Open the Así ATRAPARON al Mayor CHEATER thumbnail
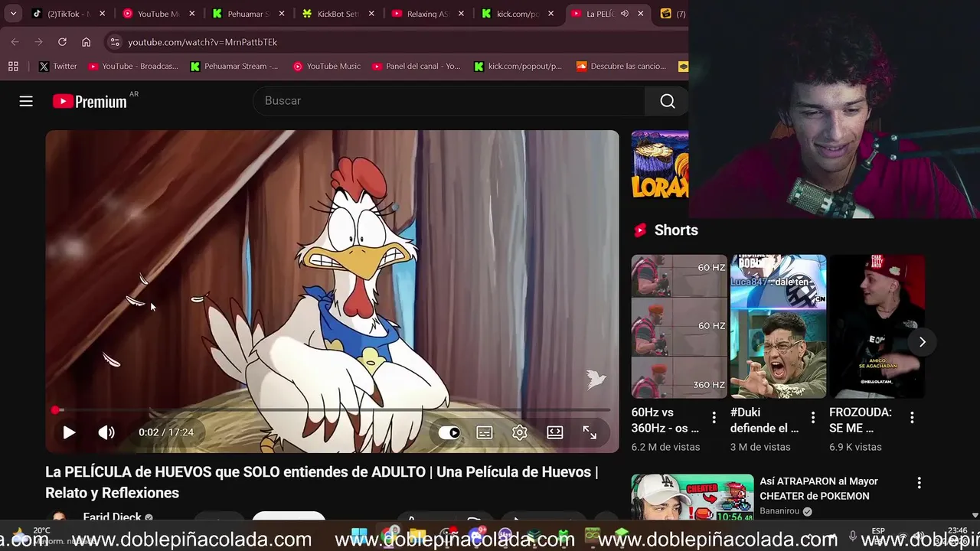The height and width of the screenshot is (551, 980). click(x=692, y=498)
